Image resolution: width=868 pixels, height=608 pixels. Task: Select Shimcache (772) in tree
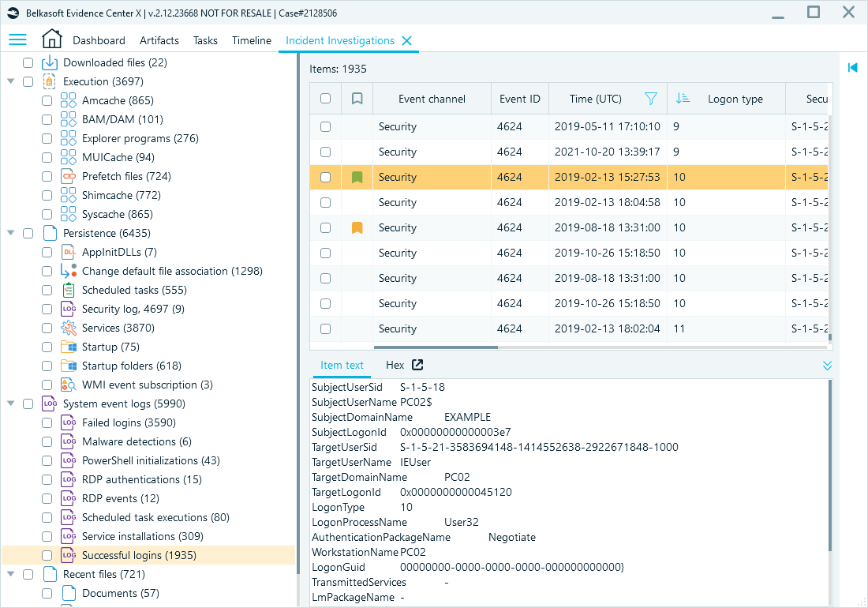(x=122, y=196)
